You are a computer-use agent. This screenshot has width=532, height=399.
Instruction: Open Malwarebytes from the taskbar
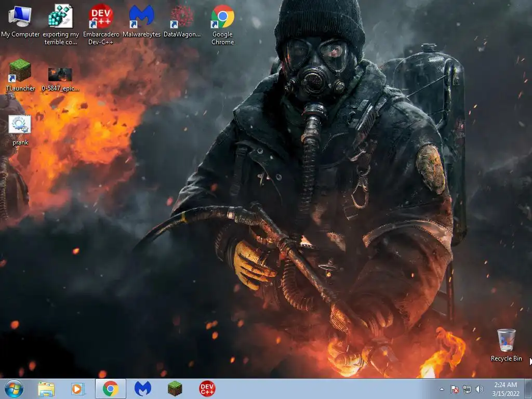click(143, 389)
